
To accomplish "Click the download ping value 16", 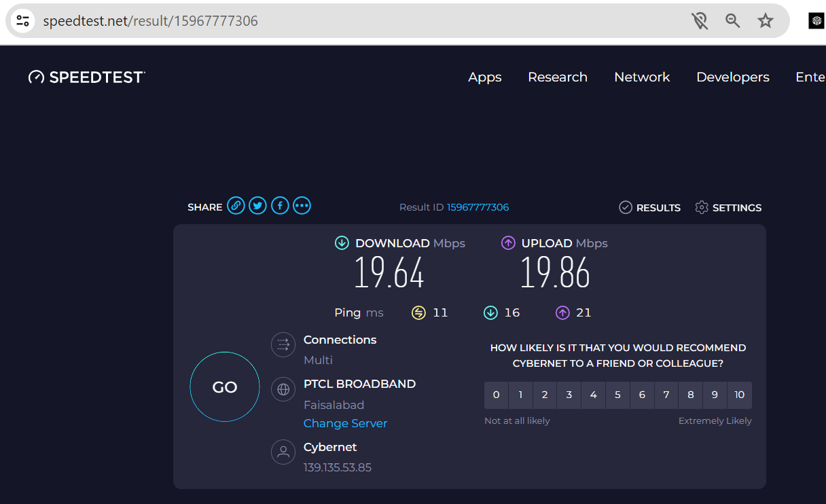I will (512, 312).
